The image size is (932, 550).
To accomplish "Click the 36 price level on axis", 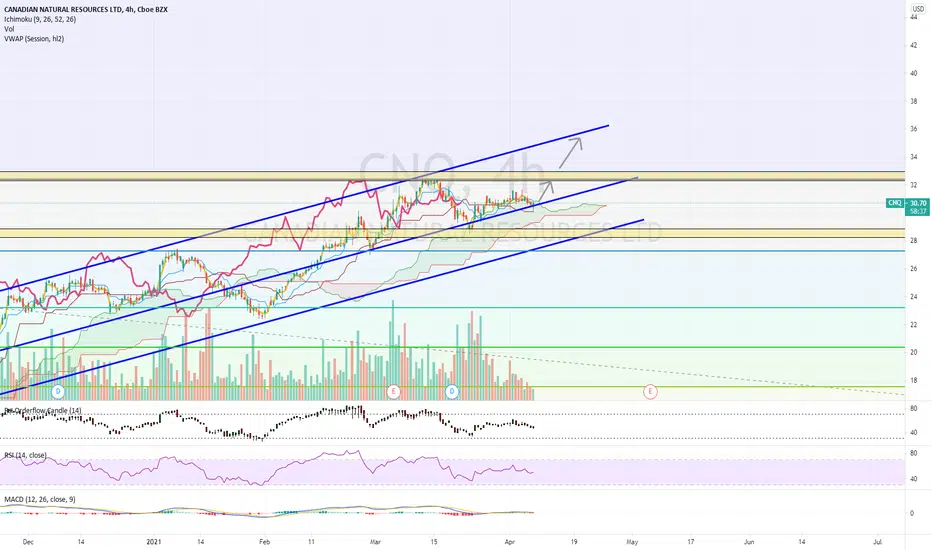I will coord(914,129).
